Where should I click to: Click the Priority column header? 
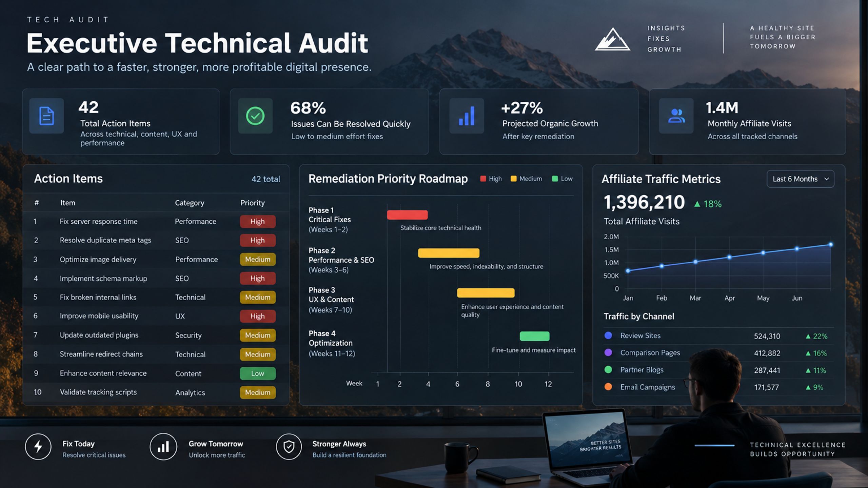[253, 203]
